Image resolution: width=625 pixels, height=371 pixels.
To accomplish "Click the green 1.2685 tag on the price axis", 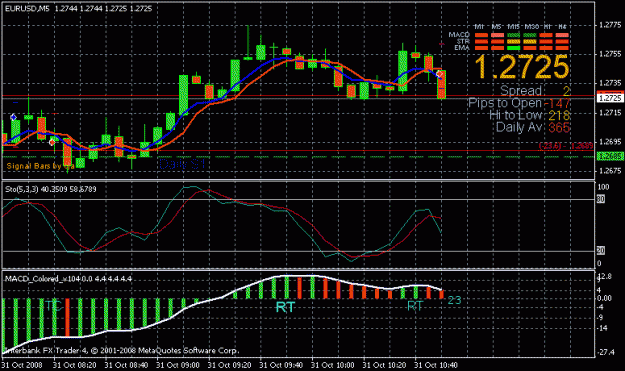I will pyautogui.click(x=610, y=156).
